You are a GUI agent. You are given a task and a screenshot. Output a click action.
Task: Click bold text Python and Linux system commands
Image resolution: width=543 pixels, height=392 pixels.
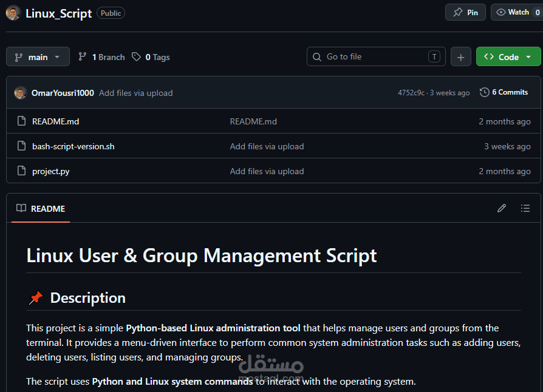coord(172,381)
